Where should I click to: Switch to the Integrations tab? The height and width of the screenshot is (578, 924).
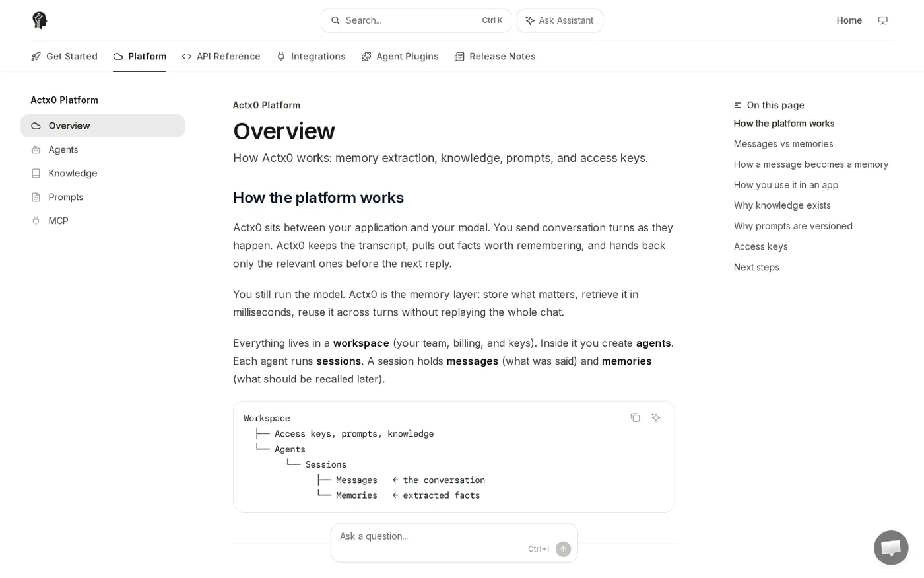click(x=311, y=57)
